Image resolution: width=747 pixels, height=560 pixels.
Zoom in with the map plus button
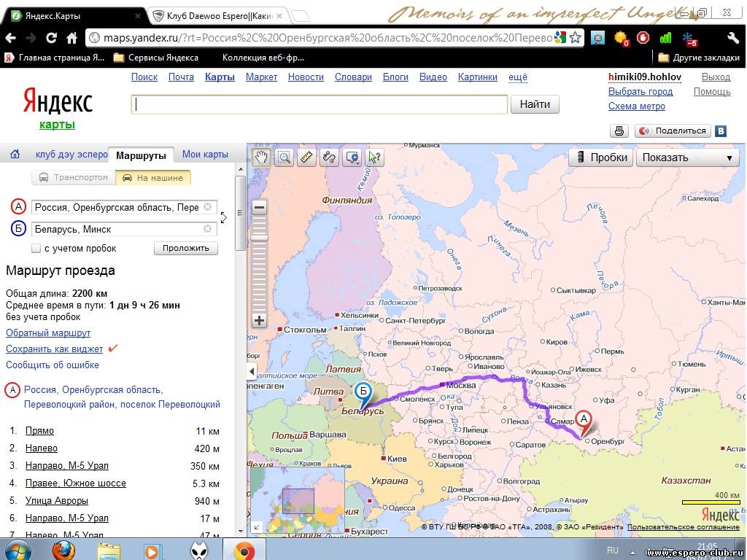click(x=259, y=321)
